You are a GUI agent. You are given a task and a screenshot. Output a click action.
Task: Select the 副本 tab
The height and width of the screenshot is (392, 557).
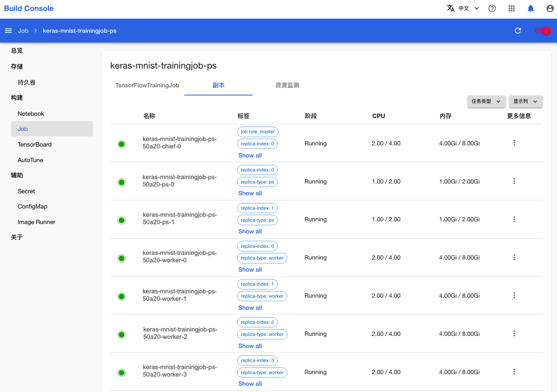coord(219,85)
